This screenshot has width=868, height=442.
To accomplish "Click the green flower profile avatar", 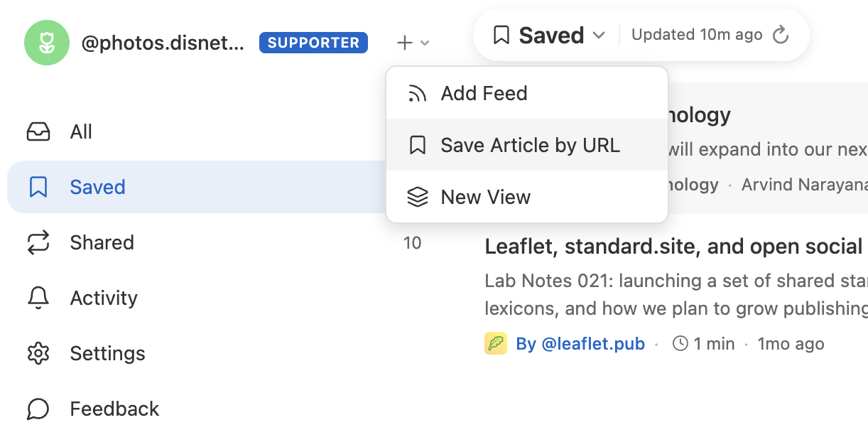I will (47, 43).
